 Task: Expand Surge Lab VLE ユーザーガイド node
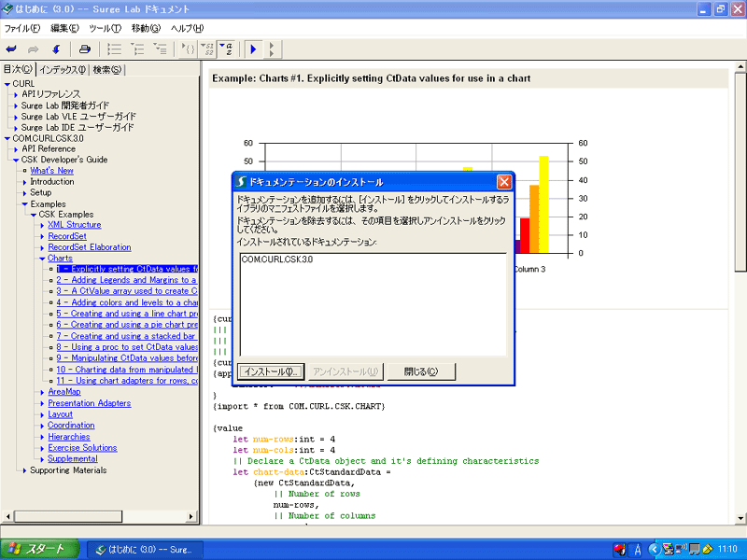coord(16,117)
